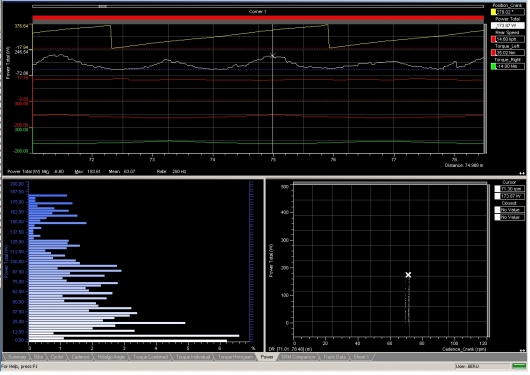Viewport: 530px width, 375px height.
Task: Click the Rear Speed kph value field
Action: [510, 39]
